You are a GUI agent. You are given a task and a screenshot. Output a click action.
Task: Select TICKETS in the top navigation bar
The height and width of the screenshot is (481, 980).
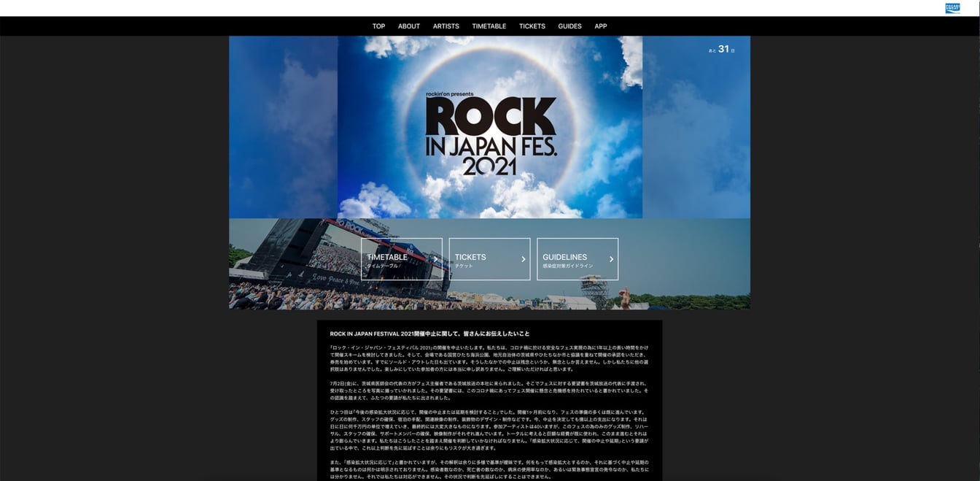click(532, 26)
